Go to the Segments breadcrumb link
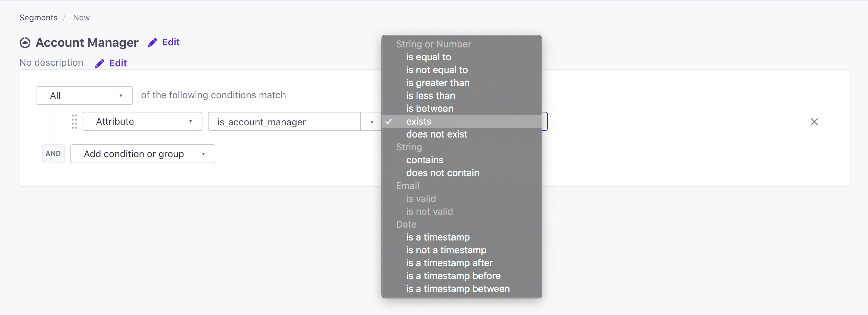The height and width of the screenshot is (315, 868). coord(38,18)
